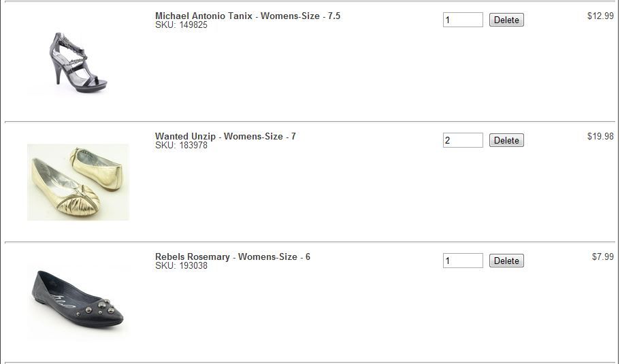Select the Rebels Rosemary quantity input

[x=463, y=261]
